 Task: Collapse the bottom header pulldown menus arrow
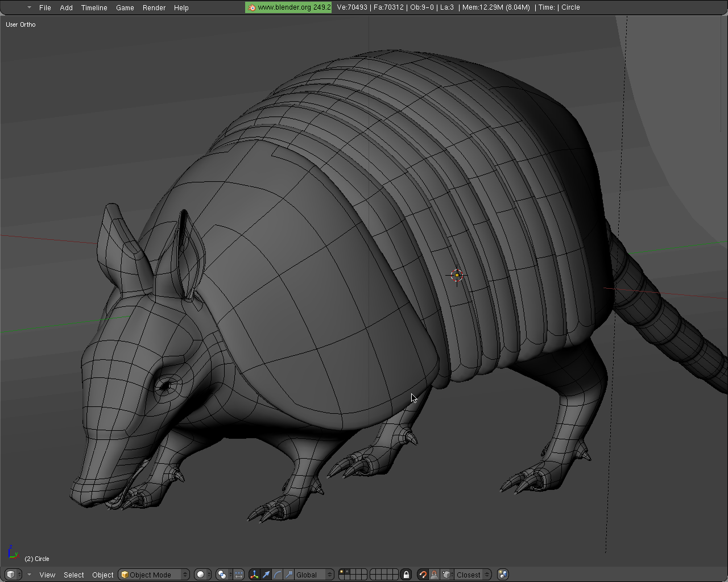pos(30,575)
